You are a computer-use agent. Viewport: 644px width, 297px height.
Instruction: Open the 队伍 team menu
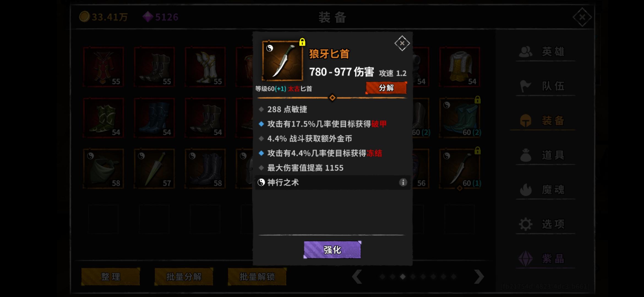pyautogui.click(x=543, y=86)
